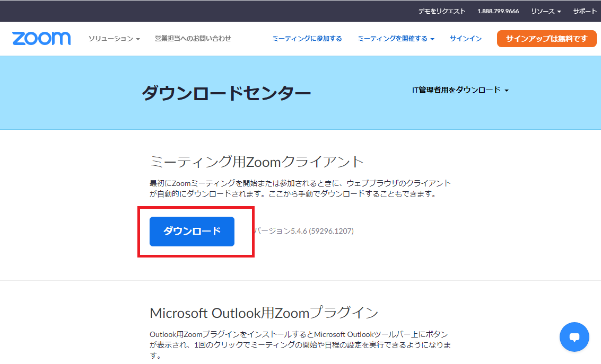Open 営業担当へのお問い合わせ link

pos(193,38)
